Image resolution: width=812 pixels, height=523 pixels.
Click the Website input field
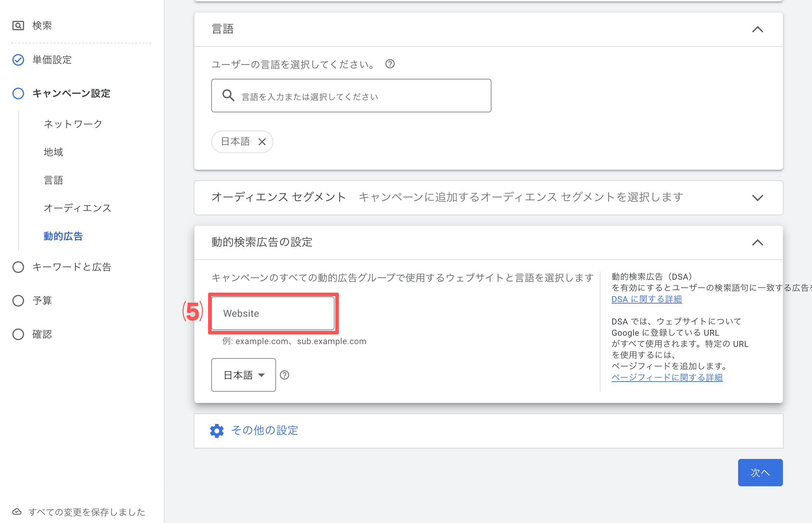273,313
